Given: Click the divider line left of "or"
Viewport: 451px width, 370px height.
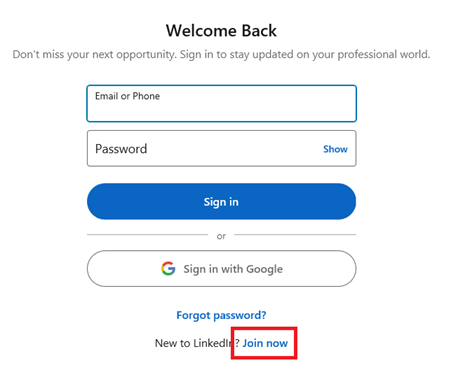Looking at the screenshot, I should click(147, 235).
